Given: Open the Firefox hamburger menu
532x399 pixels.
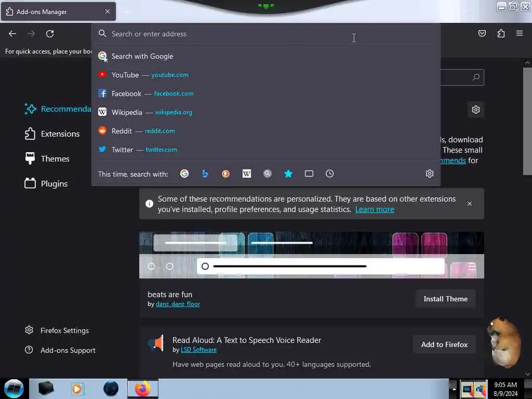Looking at the screenshot, I should click(x=519, y=33).
